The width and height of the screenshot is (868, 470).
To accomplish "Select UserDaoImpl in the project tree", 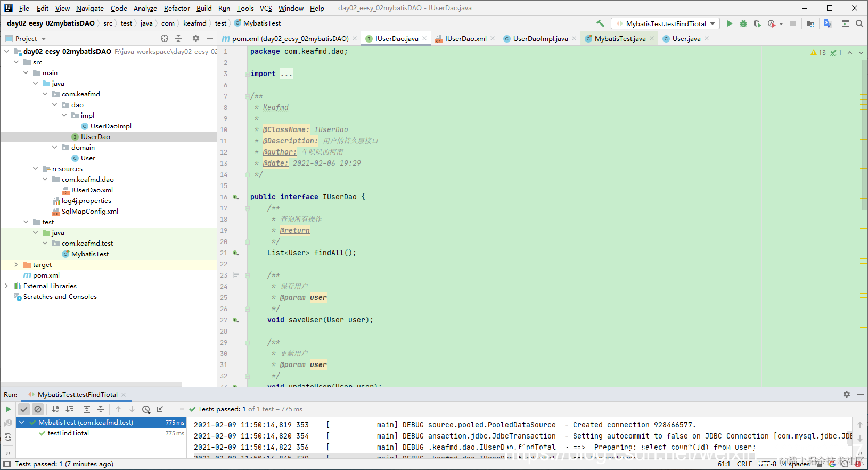I will pyautogui.click(x=111, y=126).
